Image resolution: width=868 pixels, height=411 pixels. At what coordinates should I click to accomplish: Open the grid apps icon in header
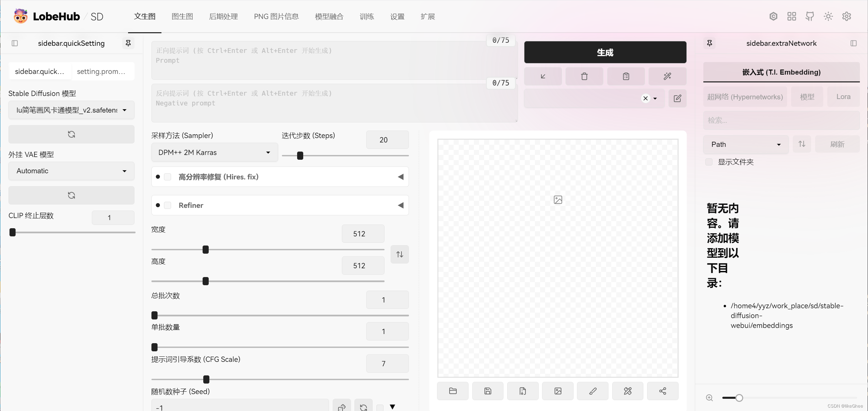[791, 16]
